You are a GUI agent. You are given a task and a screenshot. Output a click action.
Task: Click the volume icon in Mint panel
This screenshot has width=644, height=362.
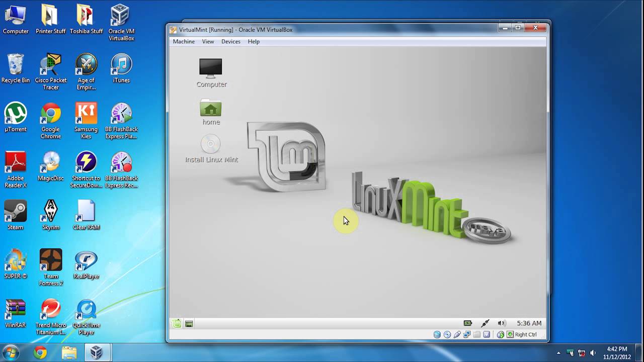(x=502, y=323)
